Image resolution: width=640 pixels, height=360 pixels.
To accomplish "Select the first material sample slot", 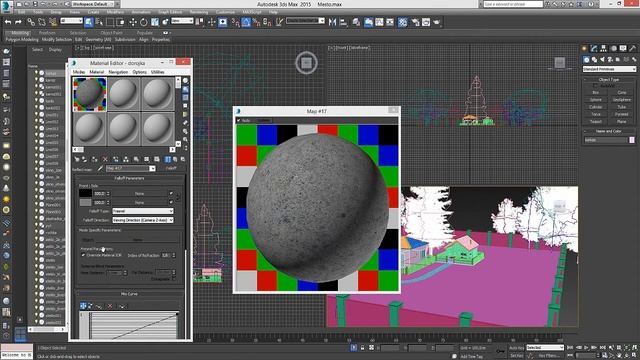I will pos(89,94).
